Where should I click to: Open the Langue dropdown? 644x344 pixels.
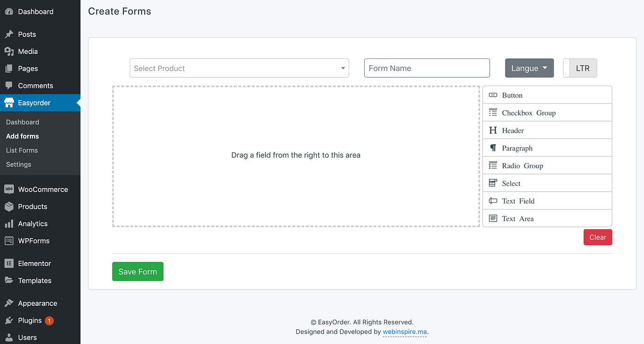pos(529,68)
